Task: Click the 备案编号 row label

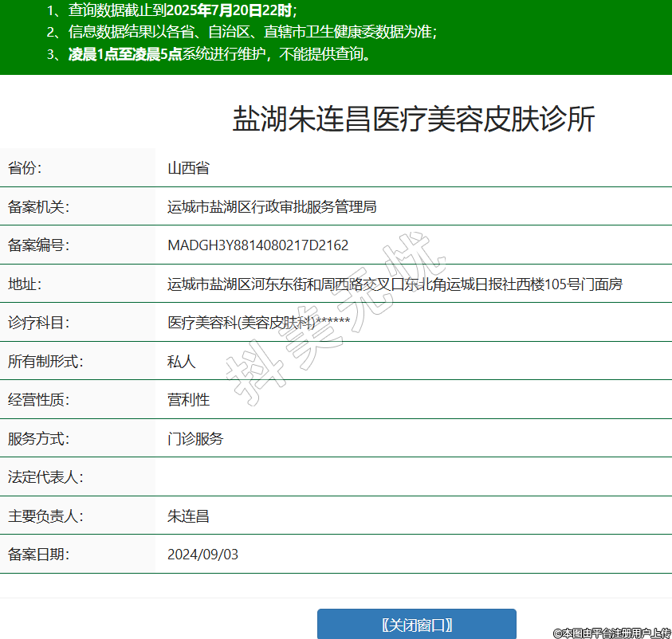Action: pos(38,245)
